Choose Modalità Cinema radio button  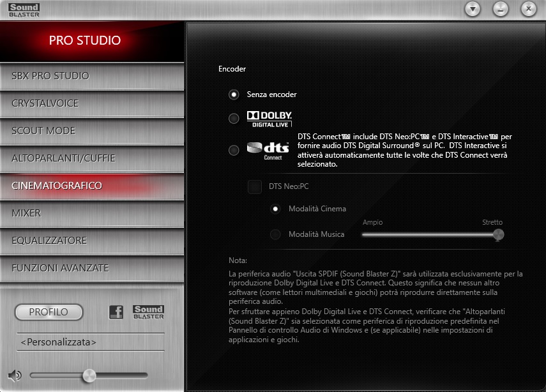[275, 209]
